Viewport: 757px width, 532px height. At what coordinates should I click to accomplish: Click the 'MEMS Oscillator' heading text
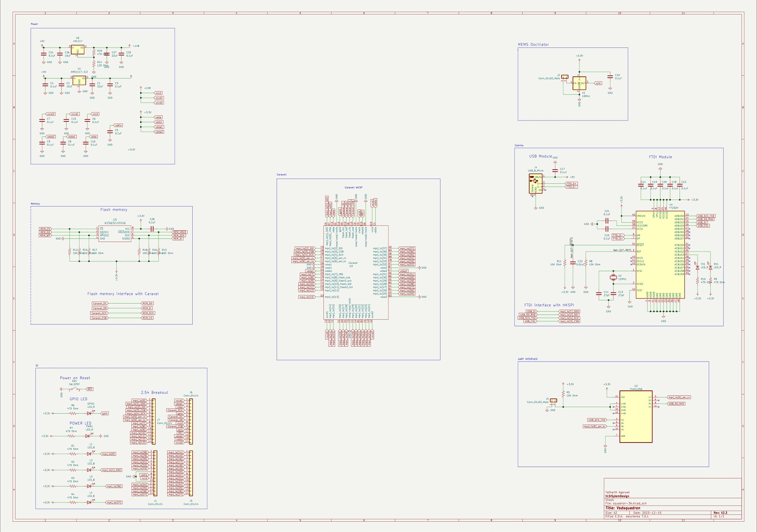533,45
